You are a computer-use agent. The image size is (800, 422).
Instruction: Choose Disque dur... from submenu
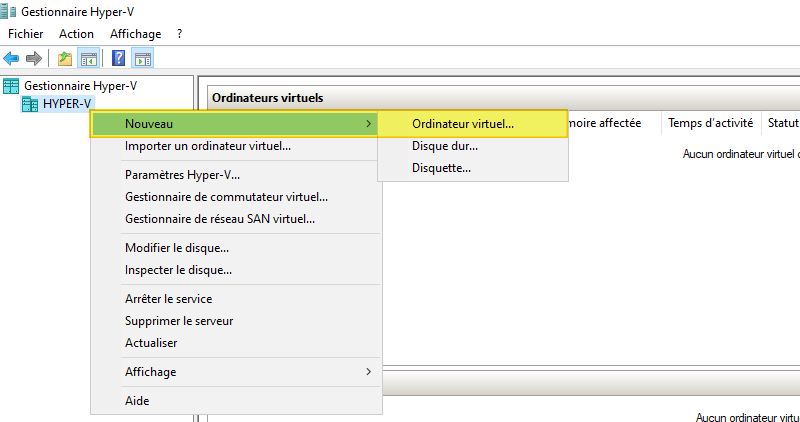445,146
